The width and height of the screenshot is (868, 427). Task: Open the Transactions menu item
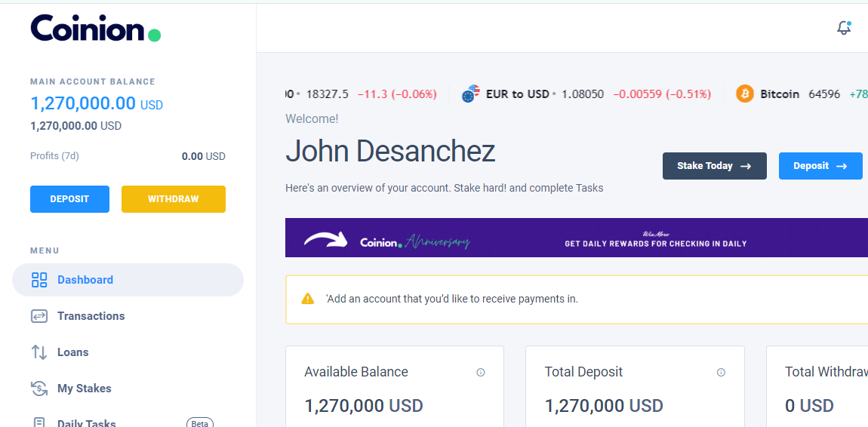pyautogui.click(x=91, y=316)
